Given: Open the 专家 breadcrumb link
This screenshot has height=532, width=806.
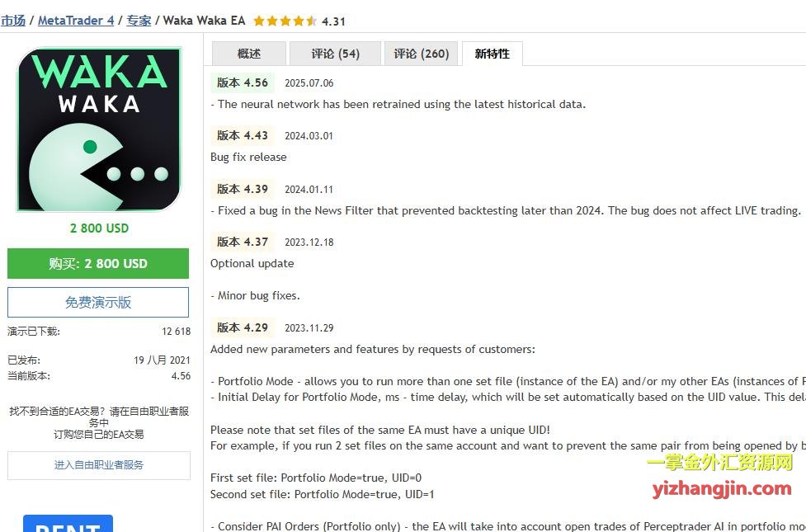Looking at the screenshot, I should tap(139, 21).
